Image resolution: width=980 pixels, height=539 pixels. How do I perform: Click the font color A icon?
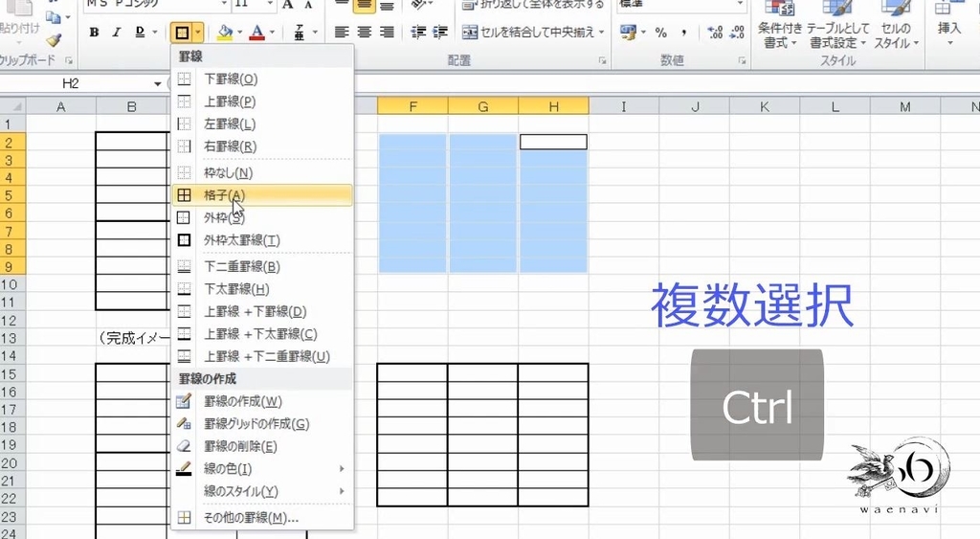[256, 32]
